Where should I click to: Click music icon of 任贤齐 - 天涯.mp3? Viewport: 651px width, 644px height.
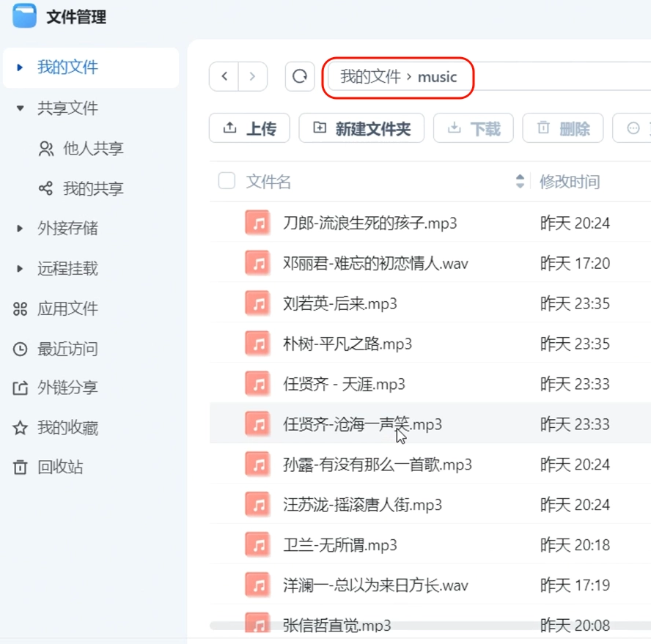tap(258, 384)
